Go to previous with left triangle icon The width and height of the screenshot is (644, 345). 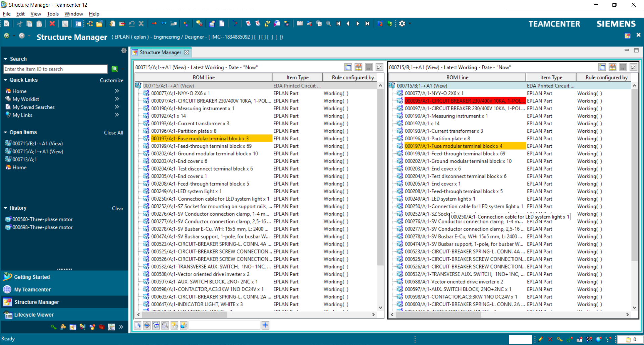point(348,24)
